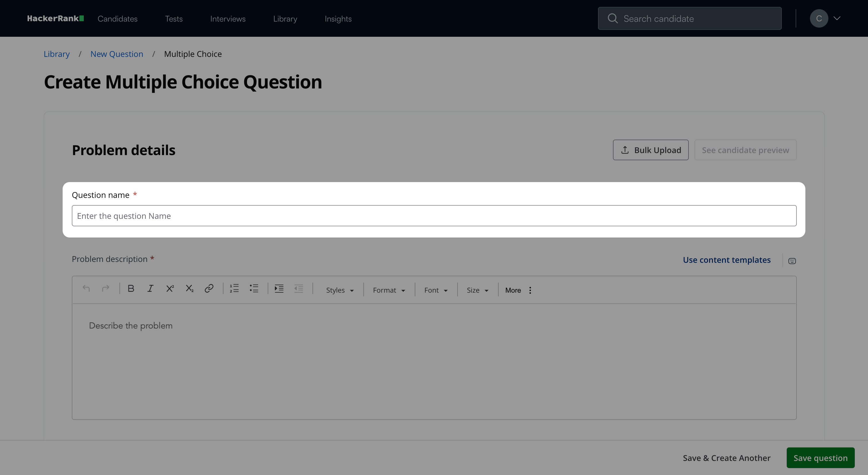Toggle bold formatting in editor toolbar
This screenshot has height=475, width=868.
click(131, 289)
